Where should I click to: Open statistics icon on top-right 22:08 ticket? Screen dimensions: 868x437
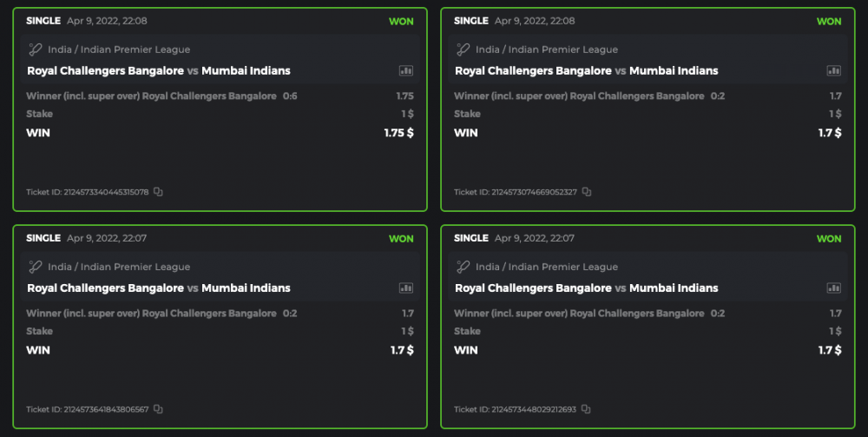click(x=834, y=70)
